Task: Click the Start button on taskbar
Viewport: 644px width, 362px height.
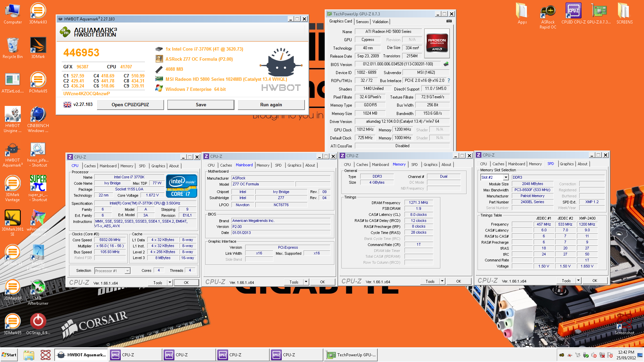Action: point(9,355)
